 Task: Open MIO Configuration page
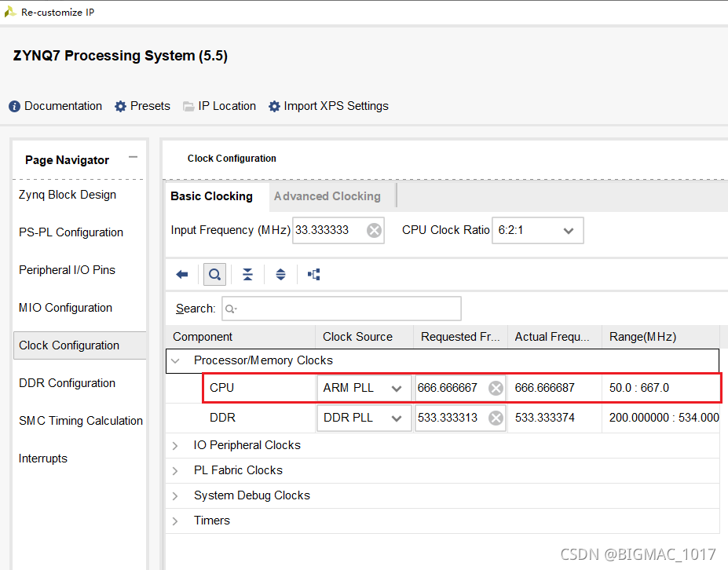pyautogui.click(x=65, y=307)
